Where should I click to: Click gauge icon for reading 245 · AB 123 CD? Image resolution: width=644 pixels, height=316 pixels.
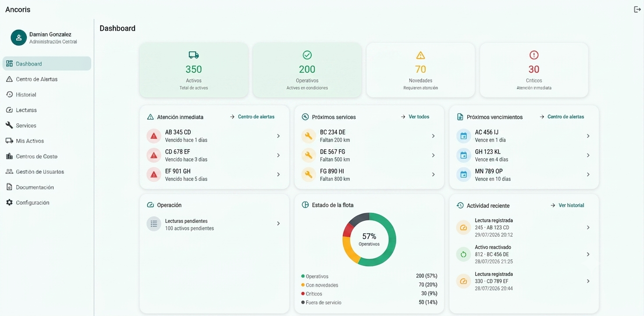(463, 227)
